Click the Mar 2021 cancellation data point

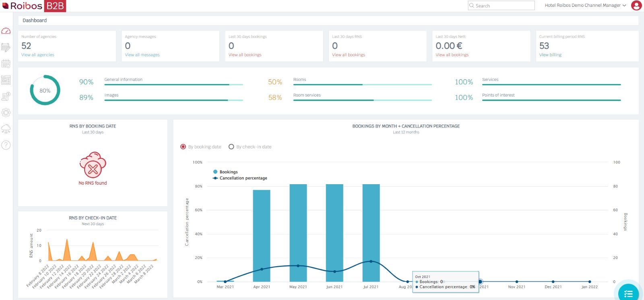click(225, 282)
